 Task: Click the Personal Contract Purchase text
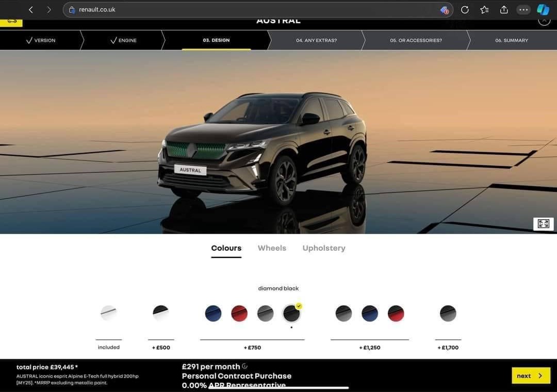coord(237,376)
